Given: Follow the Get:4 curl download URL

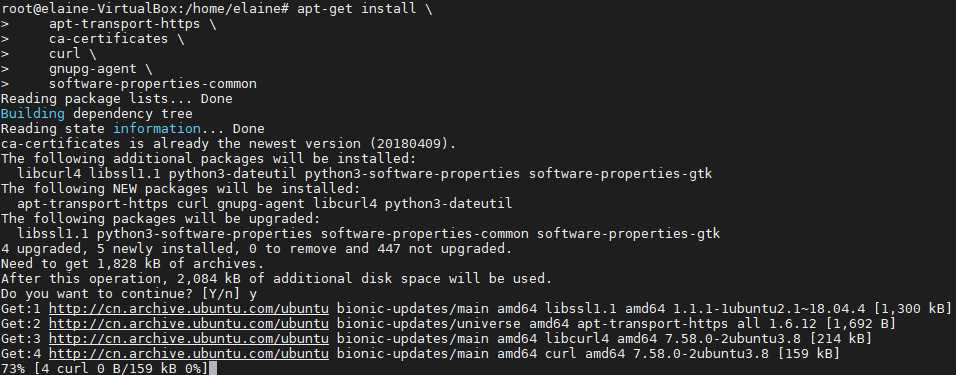Looking at the screenshot, I should click(189, 353).
